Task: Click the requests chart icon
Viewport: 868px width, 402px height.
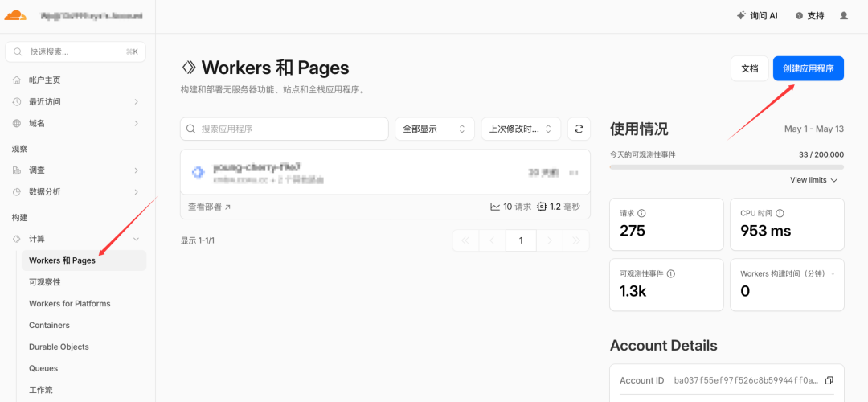Action: point(495,207)
